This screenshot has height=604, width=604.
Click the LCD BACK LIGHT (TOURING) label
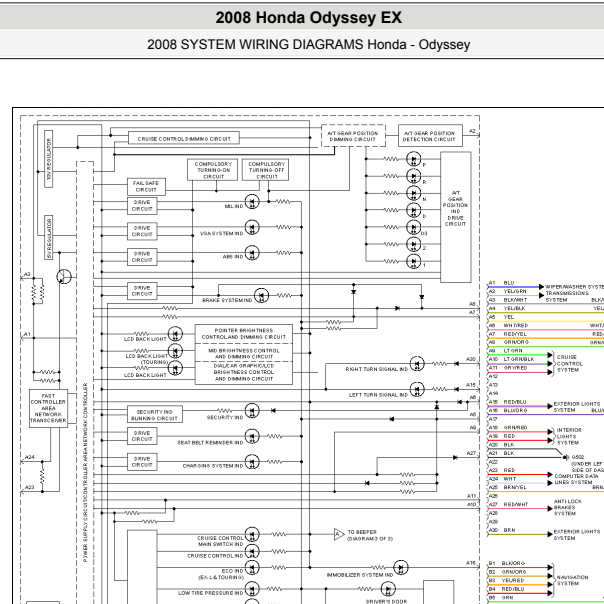[146, 359]
